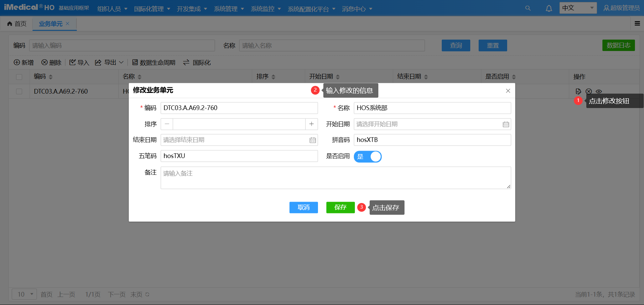
Task: Open the 导出 export dropdown
Action: click(109, 62)
